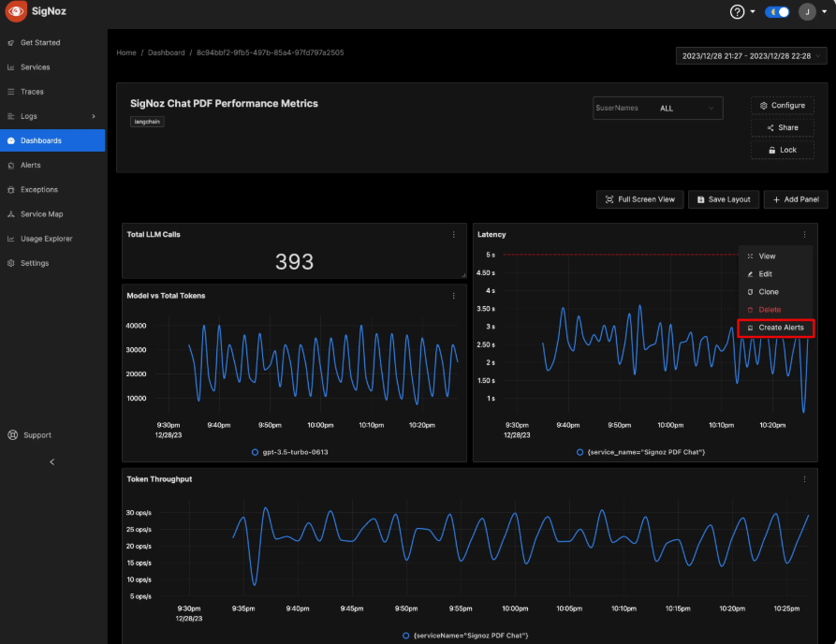Click the Exceptions sidebar icon

tap(10, 190)
